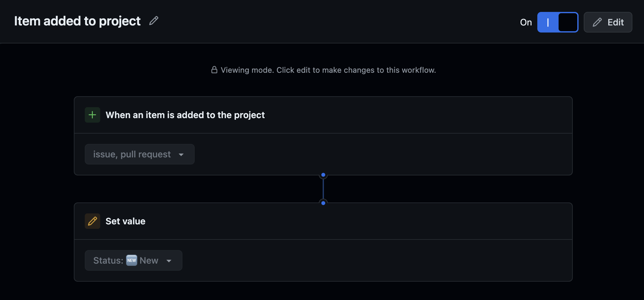Open the Status: New dropdown
This screenshot has width=644, height=300.
click(x=133, y=260)
